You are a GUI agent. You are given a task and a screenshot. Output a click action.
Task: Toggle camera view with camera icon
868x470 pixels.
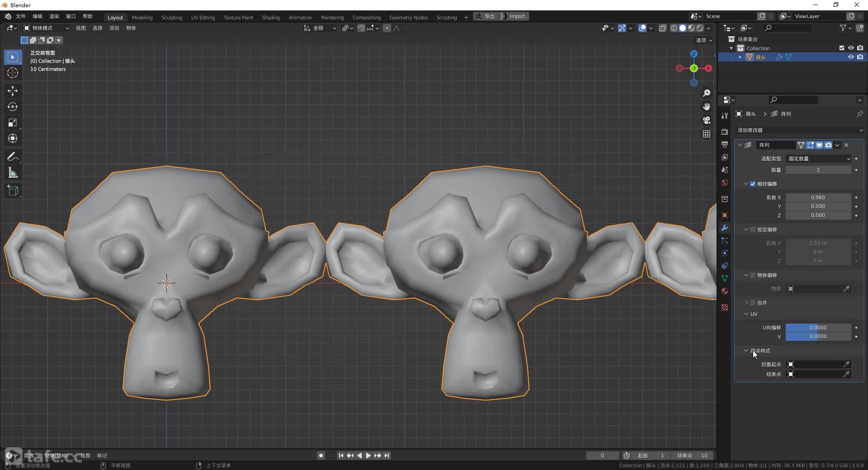(707, 120)
